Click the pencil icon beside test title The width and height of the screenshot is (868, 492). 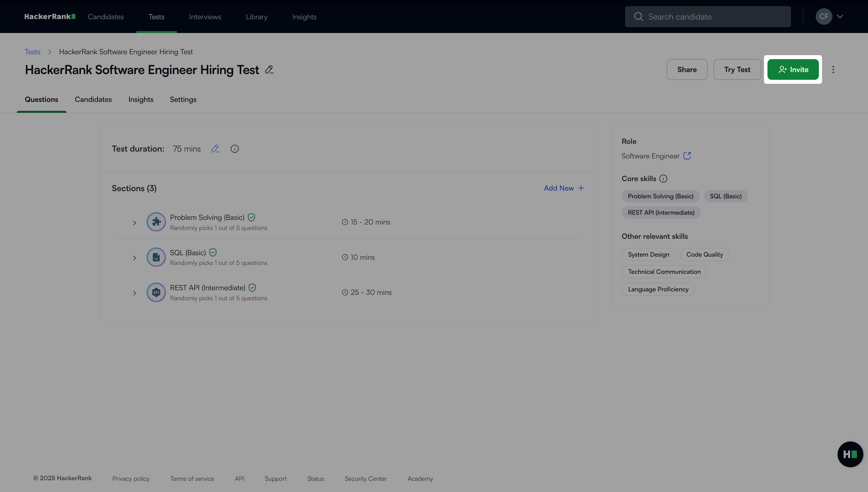[x=269, y=70]
